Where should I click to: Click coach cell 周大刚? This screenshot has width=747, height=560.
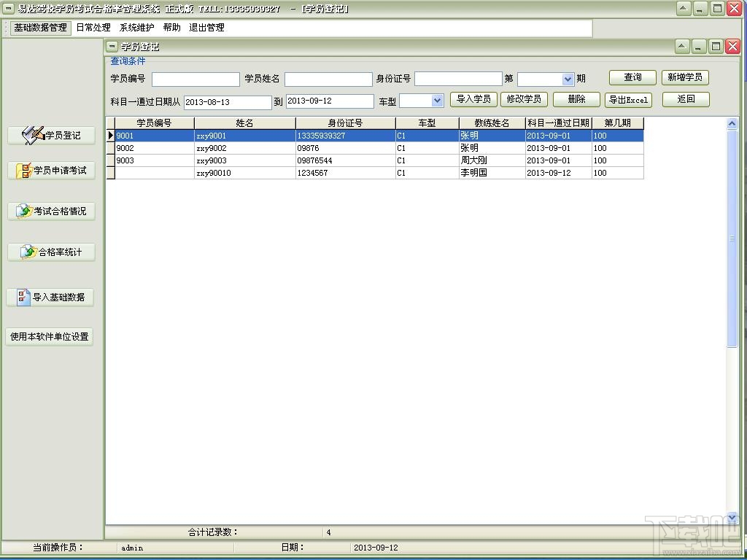[x=492, y=160]
